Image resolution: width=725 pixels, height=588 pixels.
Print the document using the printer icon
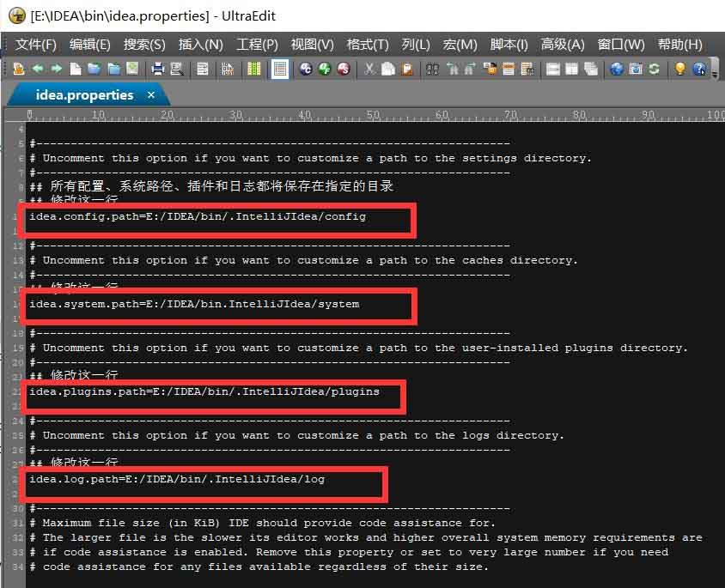[x=158, y=70]
